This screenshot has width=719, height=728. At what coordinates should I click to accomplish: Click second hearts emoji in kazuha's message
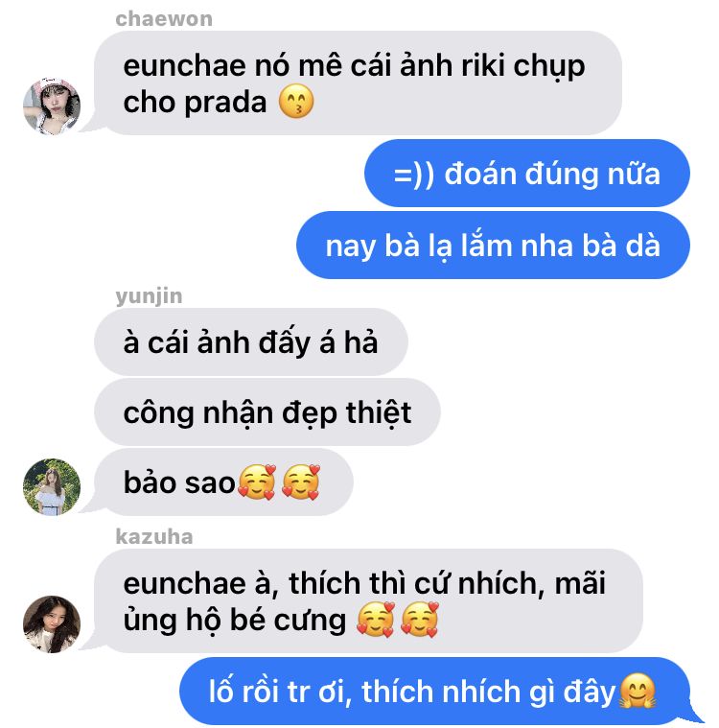[420, 619]
